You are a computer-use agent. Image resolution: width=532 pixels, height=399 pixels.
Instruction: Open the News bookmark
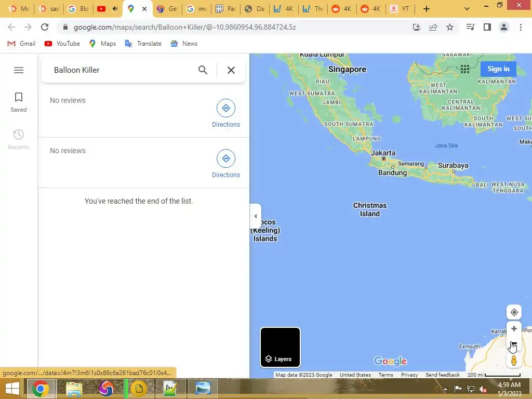[184, 44]
